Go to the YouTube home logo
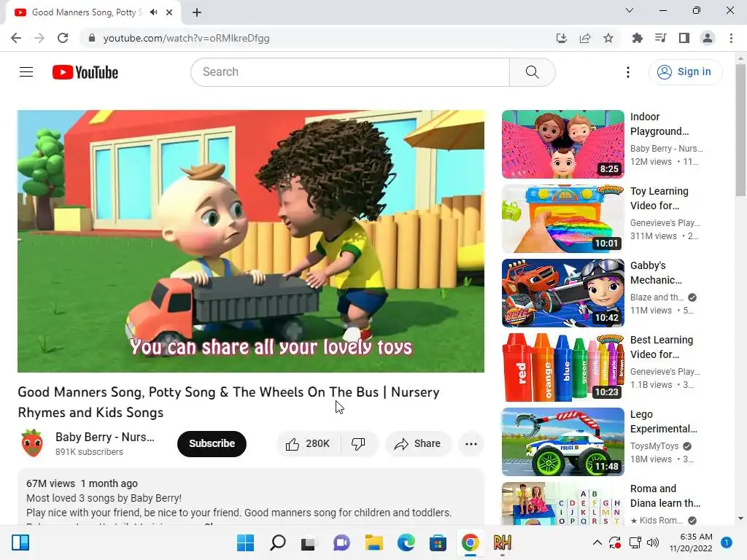This screenshot has width=747, height=560. (x=85, y=72)
